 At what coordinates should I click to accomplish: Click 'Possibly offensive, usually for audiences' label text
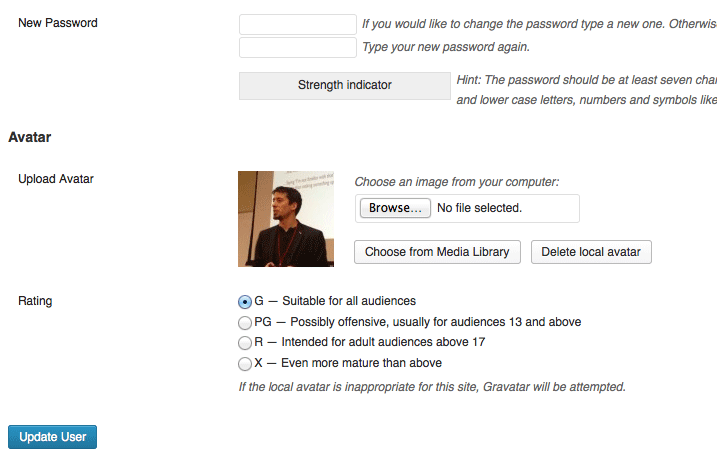398,322
